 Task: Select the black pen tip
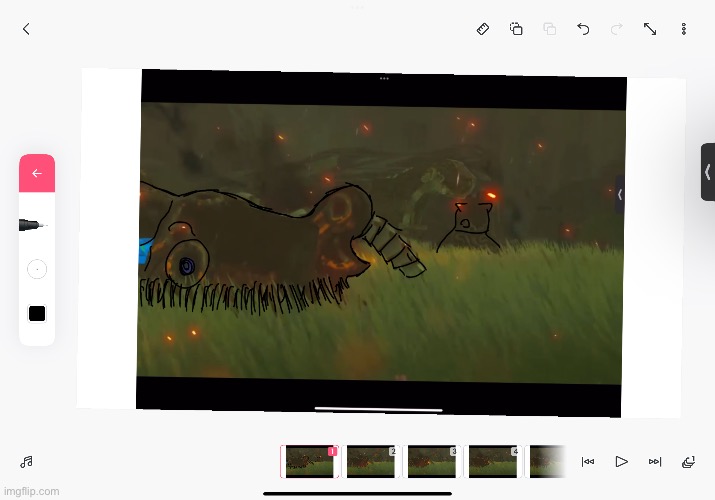point(33,225)
